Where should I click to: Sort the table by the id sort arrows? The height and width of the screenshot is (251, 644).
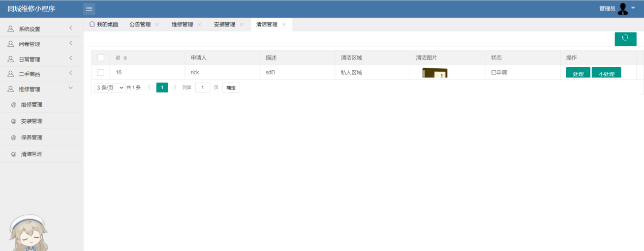(x=126, y=58)
